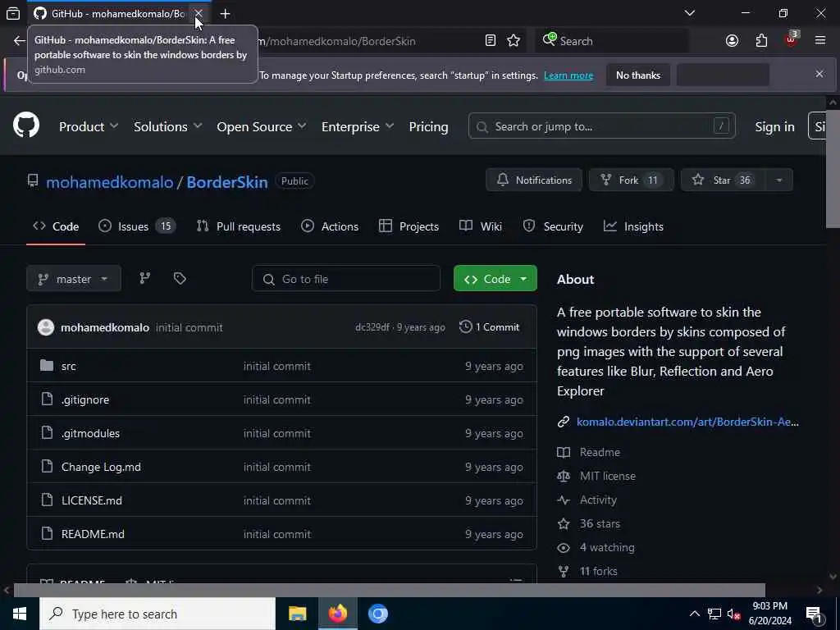Viewport: 840px width, 630px height.
Task: Click the mohamedkomalo avatar in commit row
Action: click(46, 327)
